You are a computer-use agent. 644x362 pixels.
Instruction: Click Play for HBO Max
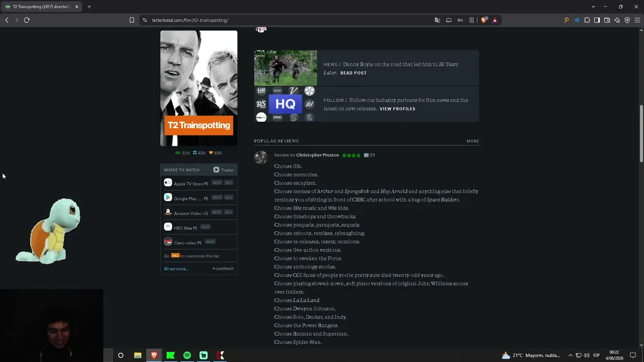tap(205, 227)
